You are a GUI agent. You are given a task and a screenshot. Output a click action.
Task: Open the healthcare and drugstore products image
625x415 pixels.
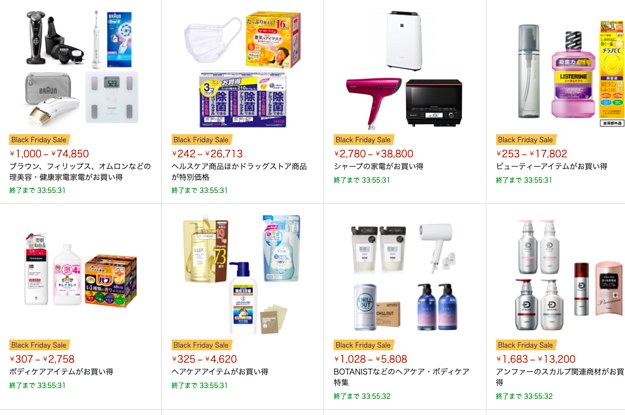click(242, 69)
